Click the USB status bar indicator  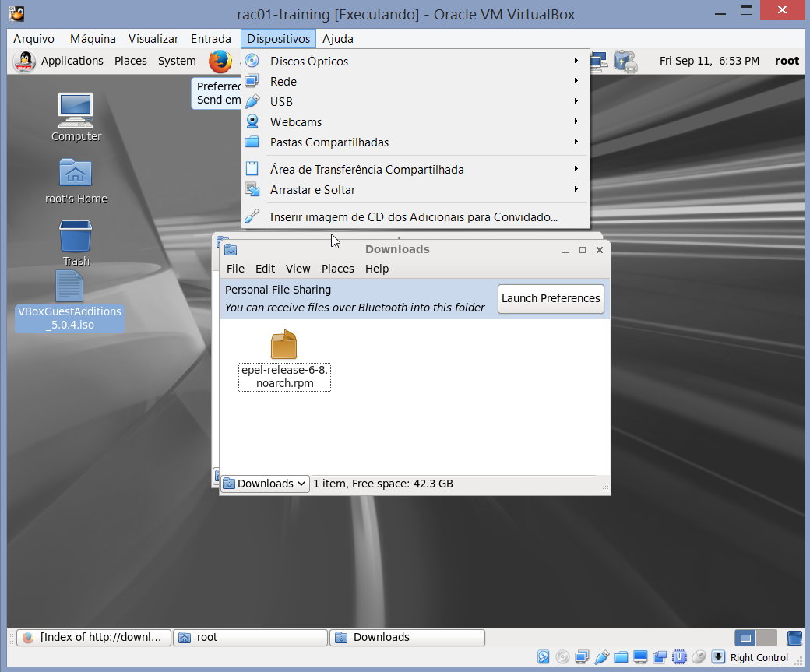click(601, 657)
